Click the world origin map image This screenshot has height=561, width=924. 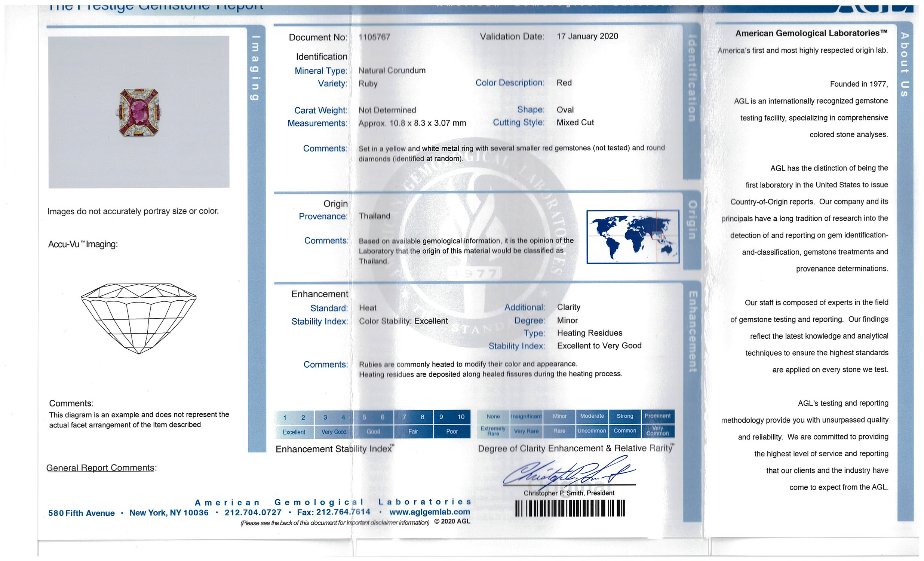coord(633,237)
